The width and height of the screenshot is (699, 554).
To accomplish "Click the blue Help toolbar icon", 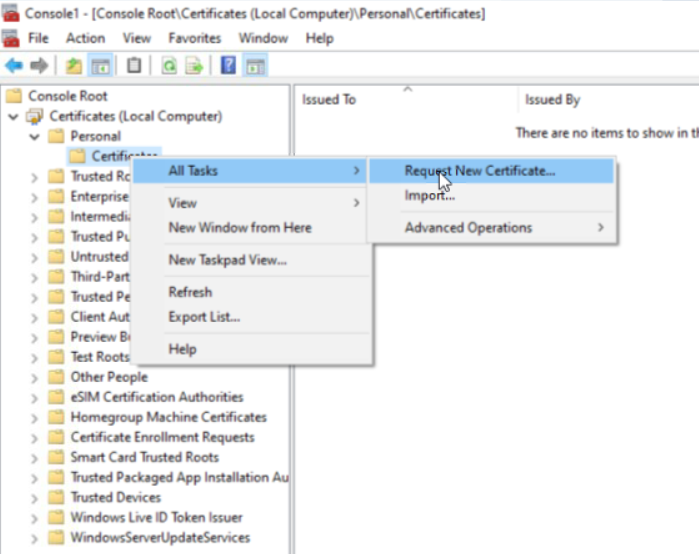I will pyautogui.click(x=228, y=66).
